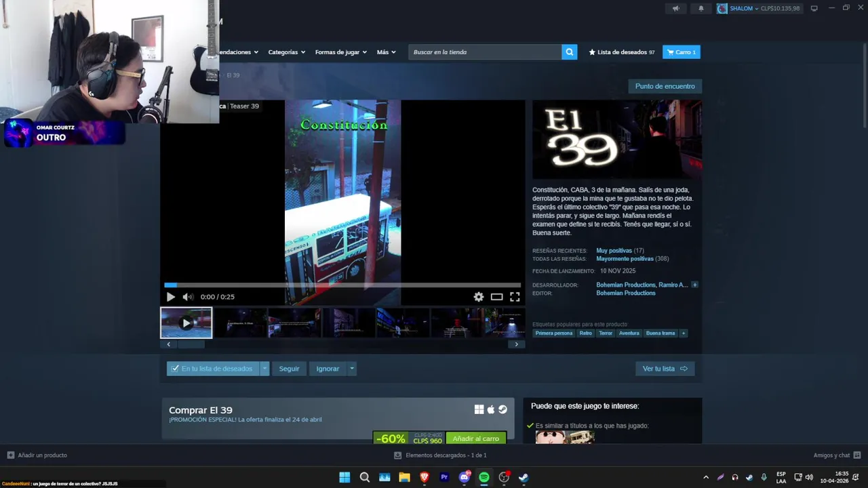Image resolution: width=868 pixels, height=488 pixels.
Task: Open Discord from the taskbar
Action: click(465, 477)
